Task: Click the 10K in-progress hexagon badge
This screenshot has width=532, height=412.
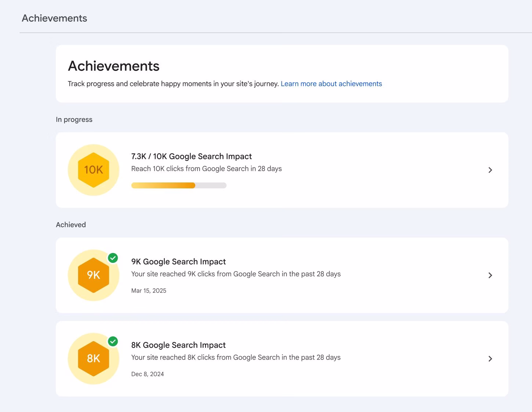Action: pos(93,170)
